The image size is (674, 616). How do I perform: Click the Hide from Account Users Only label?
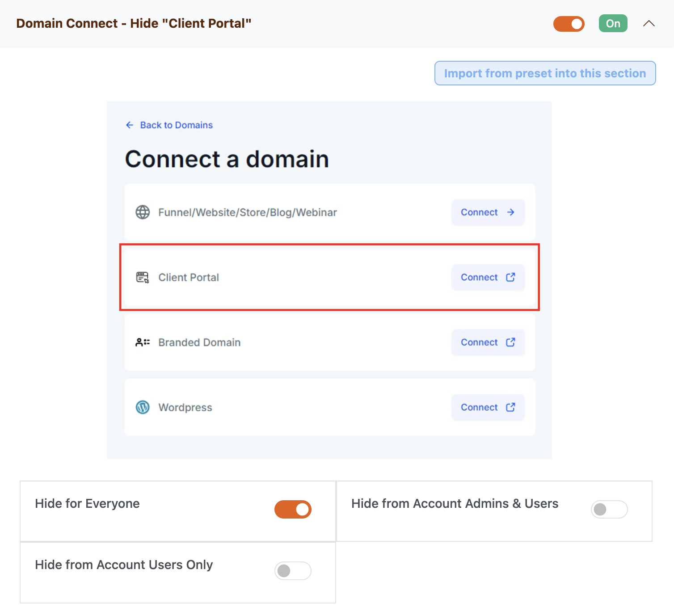click(124, 565)
